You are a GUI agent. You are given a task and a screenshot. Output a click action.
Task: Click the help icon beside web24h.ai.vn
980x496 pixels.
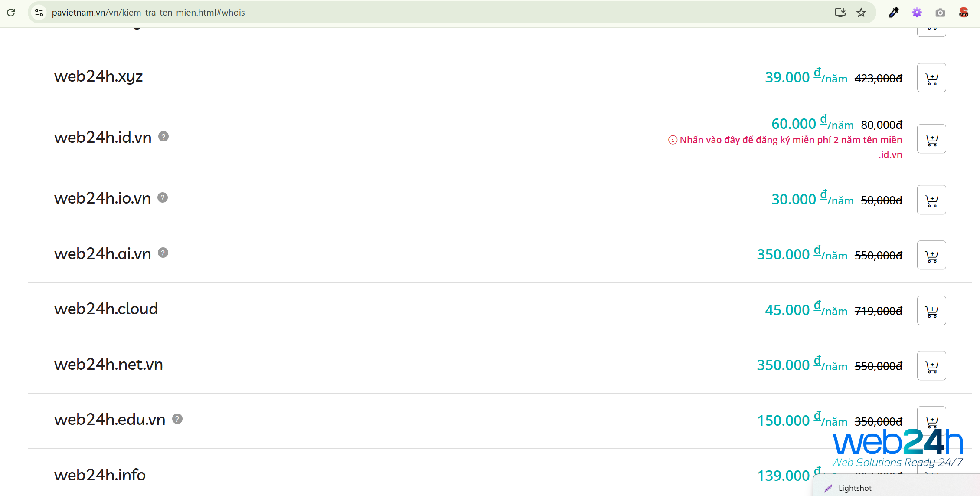click(x=163, y=253)
